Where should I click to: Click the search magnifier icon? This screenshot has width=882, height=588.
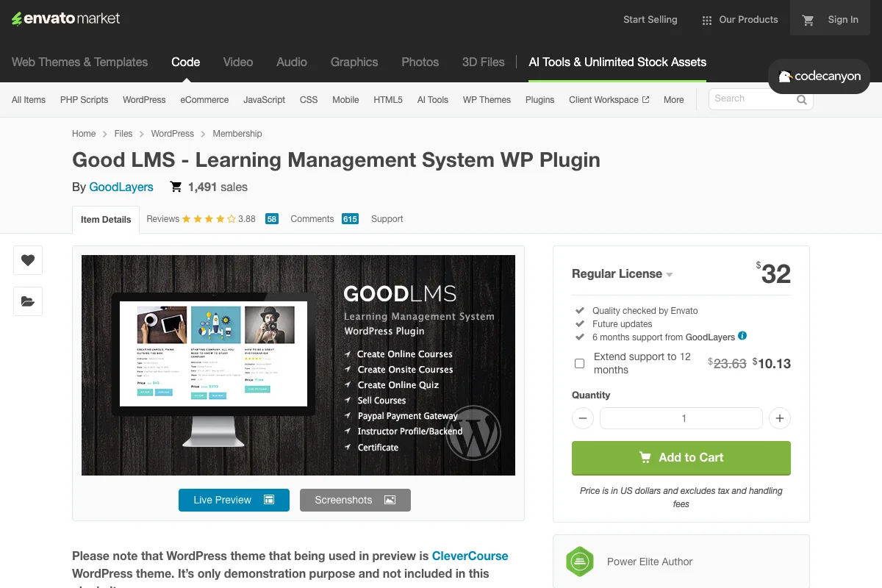coord(802,99)
